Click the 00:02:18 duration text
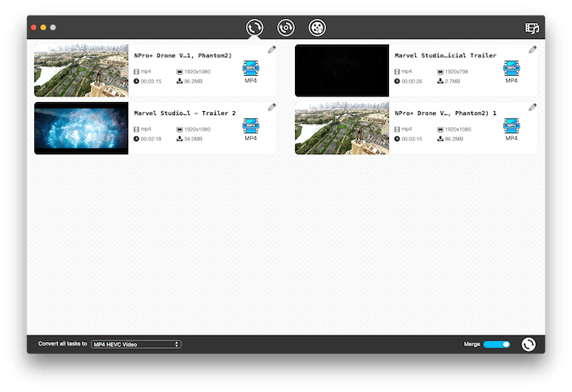This screenshot has width=572, height=392. coord(151,139)
